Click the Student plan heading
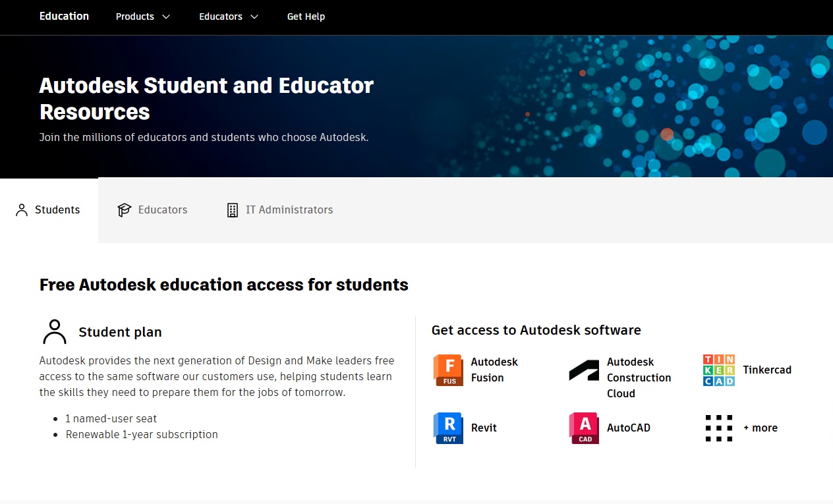 120,332
